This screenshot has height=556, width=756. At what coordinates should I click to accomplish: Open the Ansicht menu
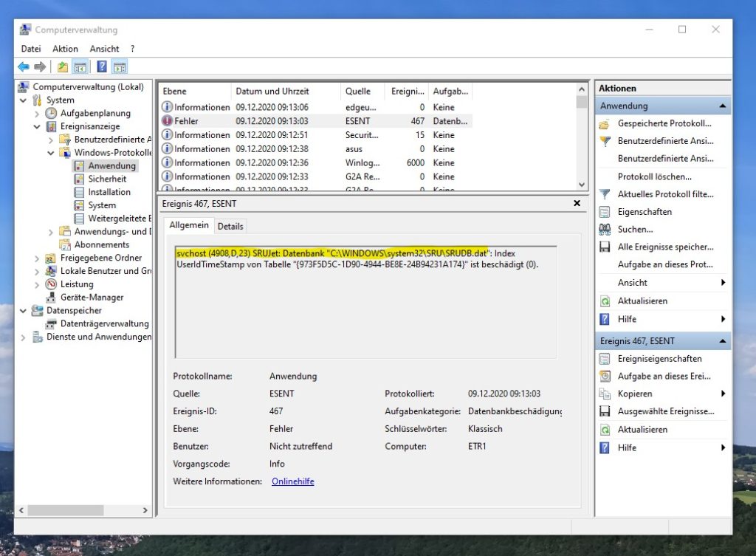pos(104,49)
